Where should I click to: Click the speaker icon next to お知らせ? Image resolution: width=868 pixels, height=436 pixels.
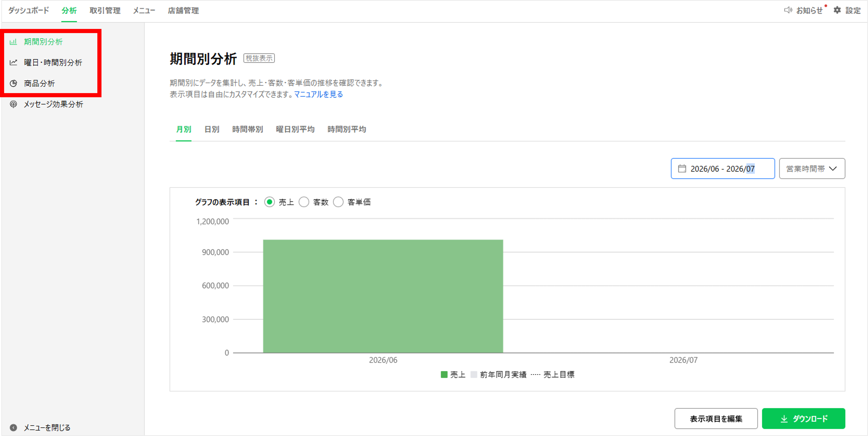[x=788, y=10]
